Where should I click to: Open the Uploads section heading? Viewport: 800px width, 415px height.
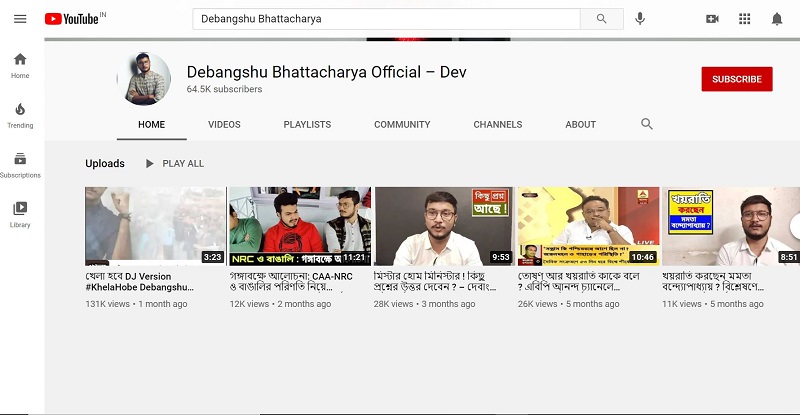coord(105,163)
